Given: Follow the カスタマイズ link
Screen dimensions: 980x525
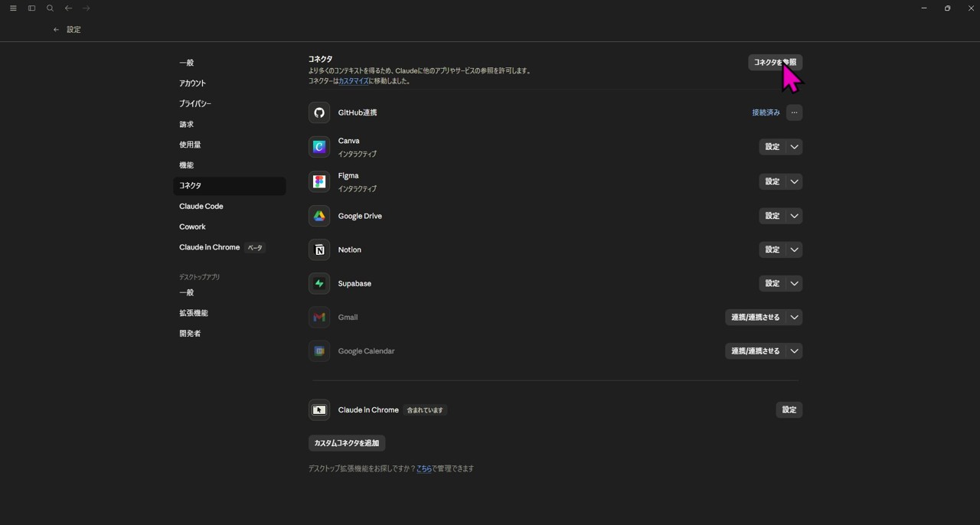Looking at the screenshot, I should (354, 81).
